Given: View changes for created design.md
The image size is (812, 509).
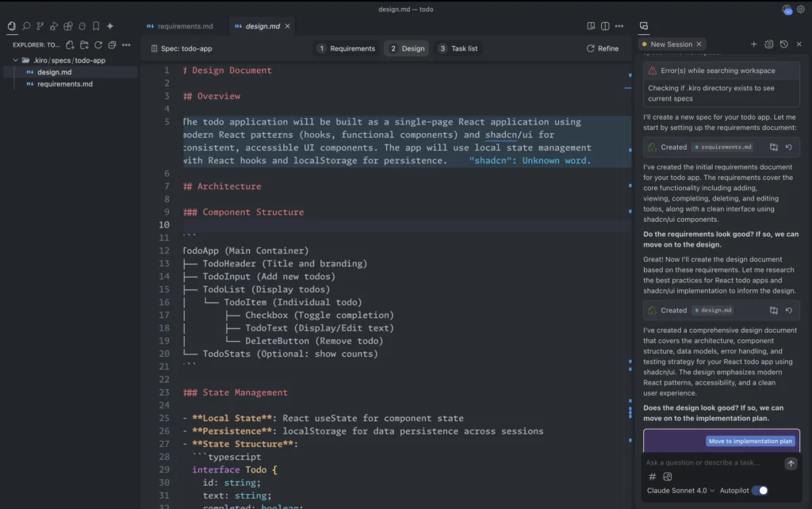Looking at the screenshot, I should 774,310.
